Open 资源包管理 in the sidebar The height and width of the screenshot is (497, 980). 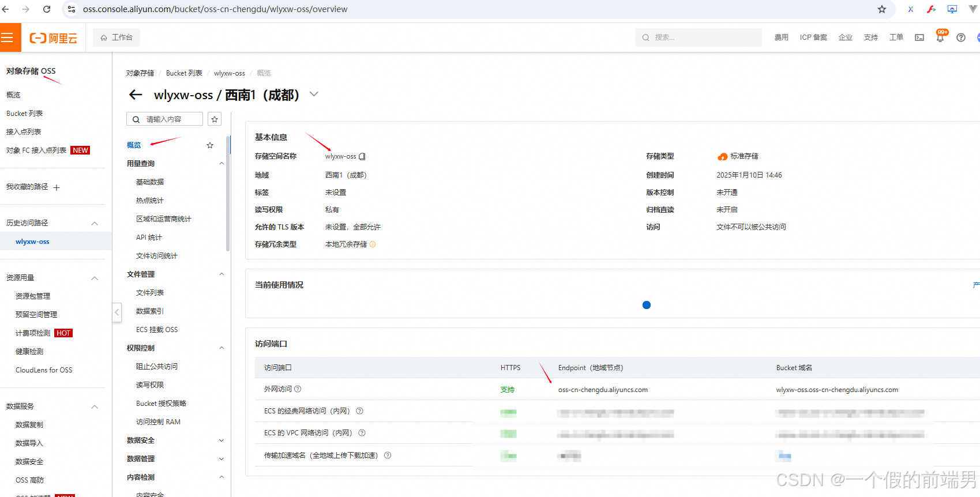coord(33,296)
